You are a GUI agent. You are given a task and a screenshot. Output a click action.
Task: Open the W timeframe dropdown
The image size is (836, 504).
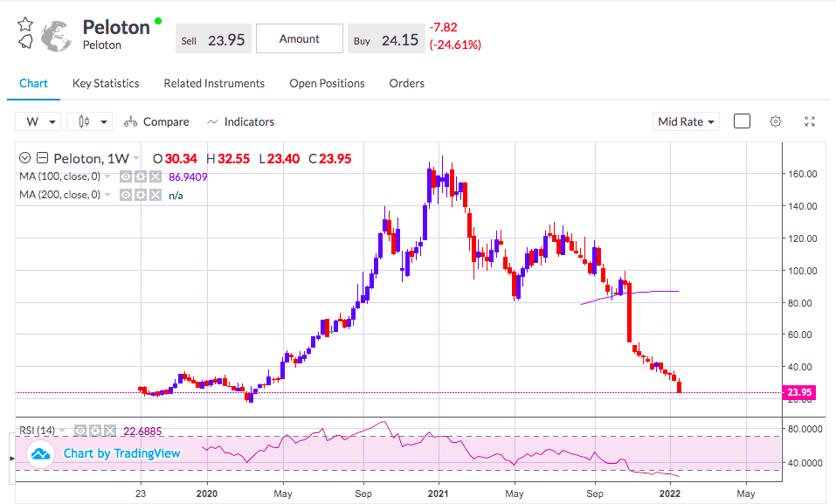(x=38, y=121)
